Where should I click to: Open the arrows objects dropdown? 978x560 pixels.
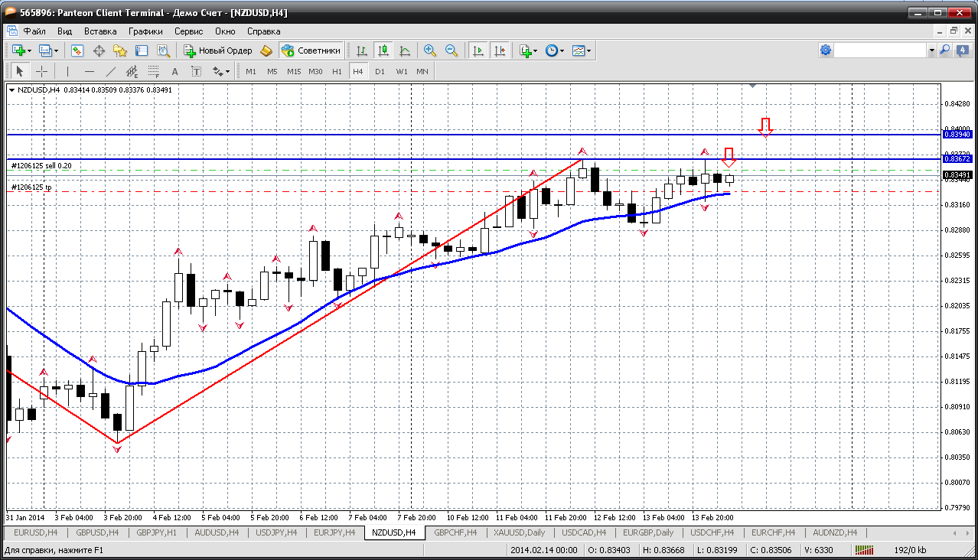click(x=221, y=71)
